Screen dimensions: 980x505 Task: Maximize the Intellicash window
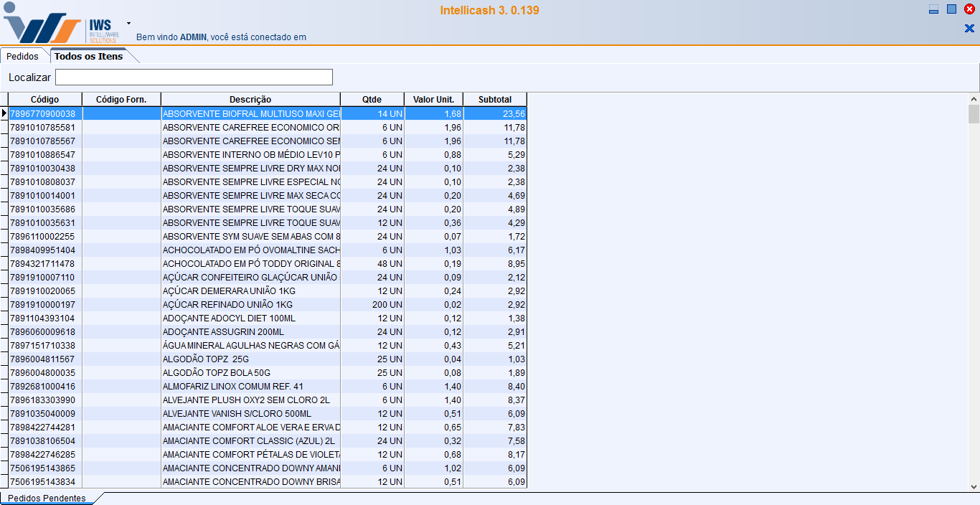tap(951, 9)
